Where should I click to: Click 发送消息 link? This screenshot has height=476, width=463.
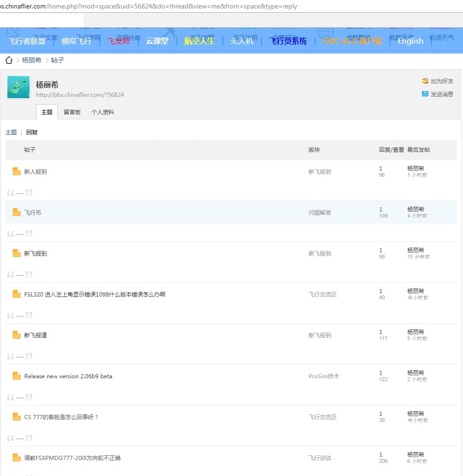442,94
